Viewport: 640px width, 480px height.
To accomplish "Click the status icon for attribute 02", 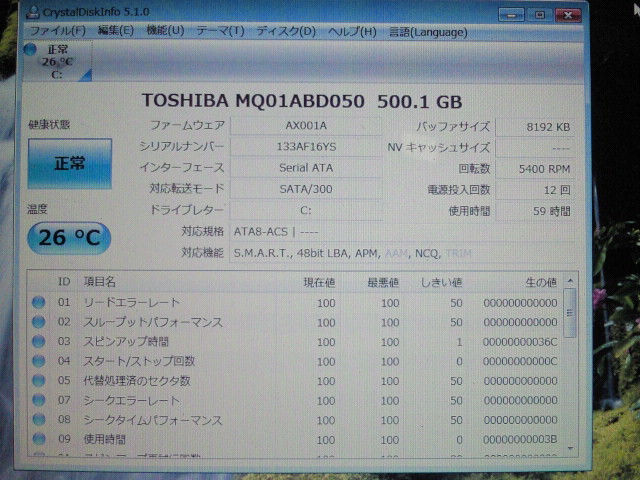I will click(38, 322).
